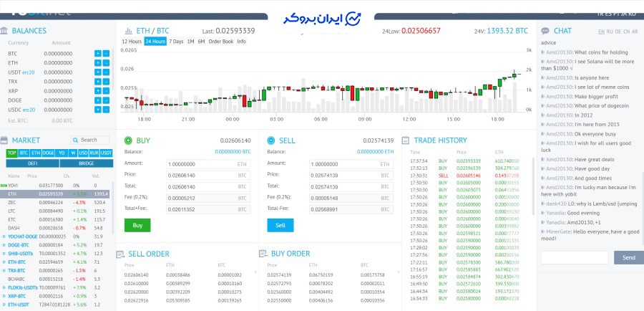644x311 pixels.
Task: Click the plus deposit button for DOGE
Action: [98, 100]
